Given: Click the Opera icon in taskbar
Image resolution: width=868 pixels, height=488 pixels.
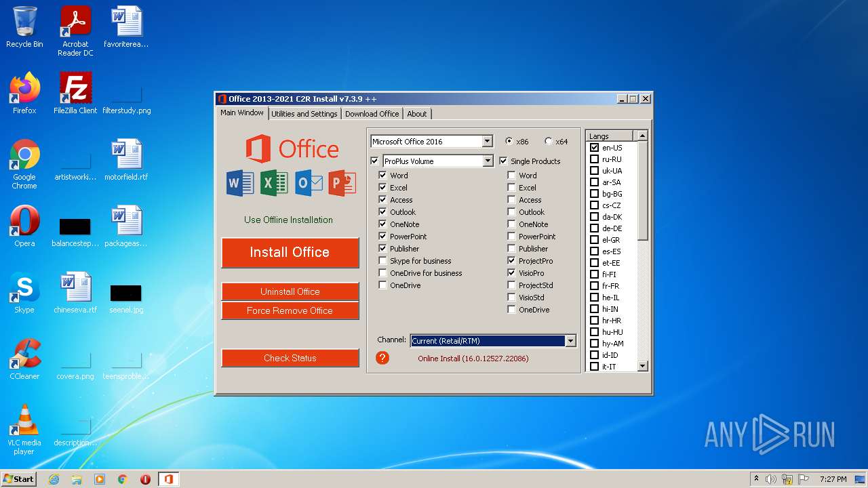Looking at the screenshot, I should tap(145, 479).
